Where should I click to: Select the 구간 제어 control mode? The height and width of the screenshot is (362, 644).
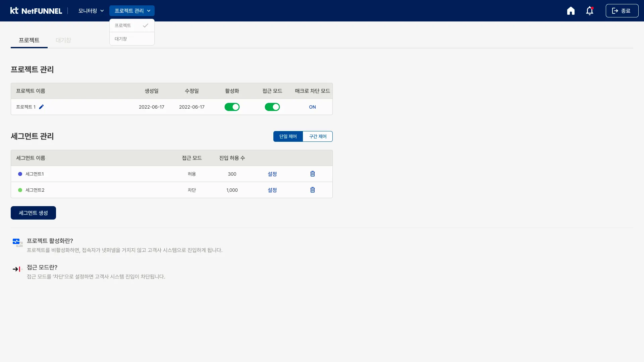click(317, 136)
